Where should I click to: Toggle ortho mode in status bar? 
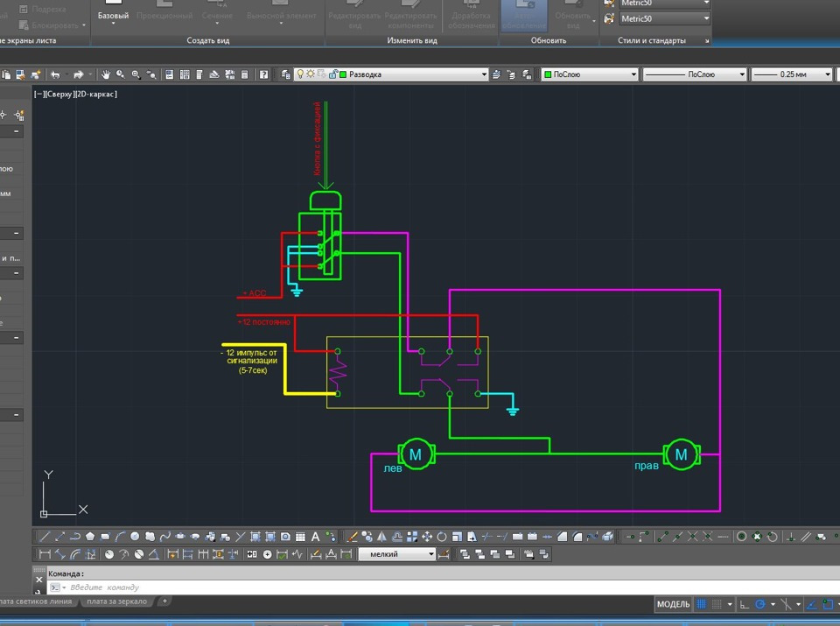click(745, 605)
